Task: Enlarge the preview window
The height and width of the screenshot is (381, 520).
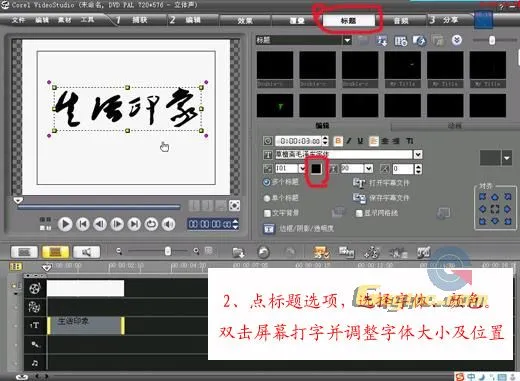Action: (x=234, y=206)
